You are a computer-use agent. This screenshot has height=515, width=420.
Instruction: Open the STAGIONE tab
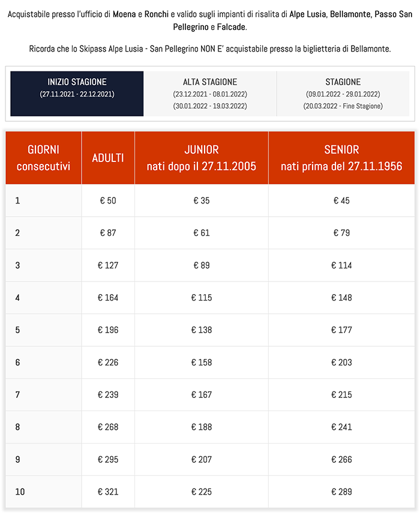point(343,94)
